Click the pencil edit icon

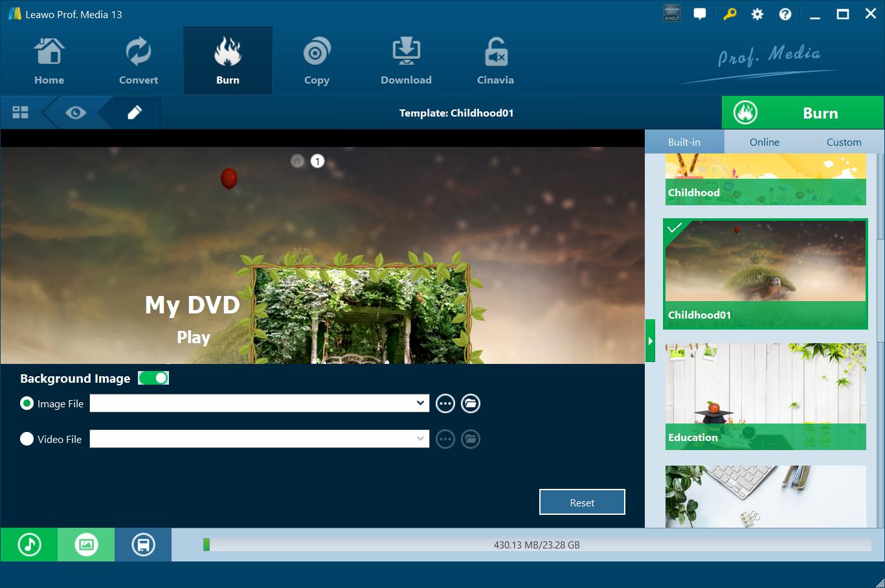(x=135, y=113)
